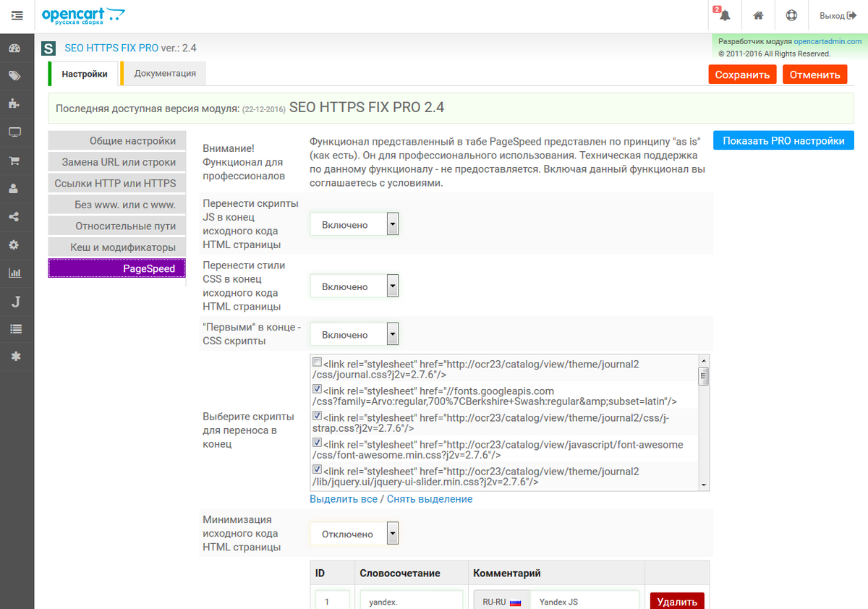868x609 pixels.
Task: Select Замена URL или строки side tab
Action: [116, 162]
